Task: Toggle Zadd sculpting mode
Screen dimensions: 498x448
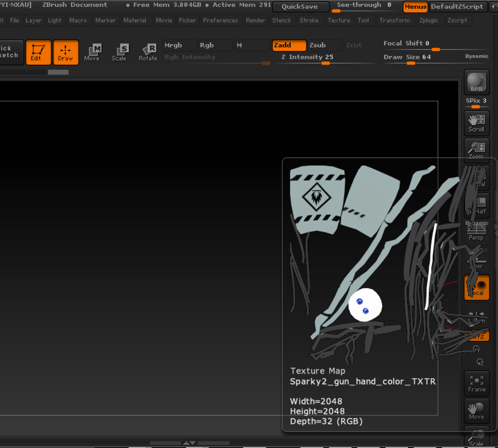Action: 289,45
